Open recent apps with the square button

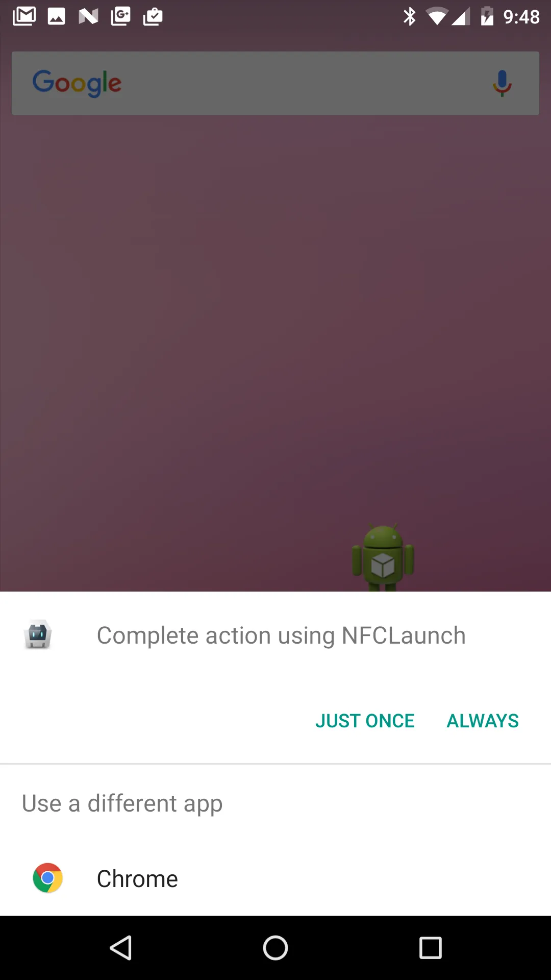430,948
